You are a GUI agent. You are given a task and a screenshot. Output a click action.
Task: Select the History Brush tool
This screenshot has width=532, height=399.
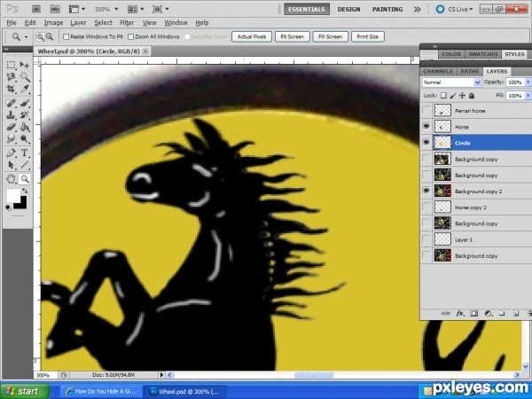(x=25, y=115)
